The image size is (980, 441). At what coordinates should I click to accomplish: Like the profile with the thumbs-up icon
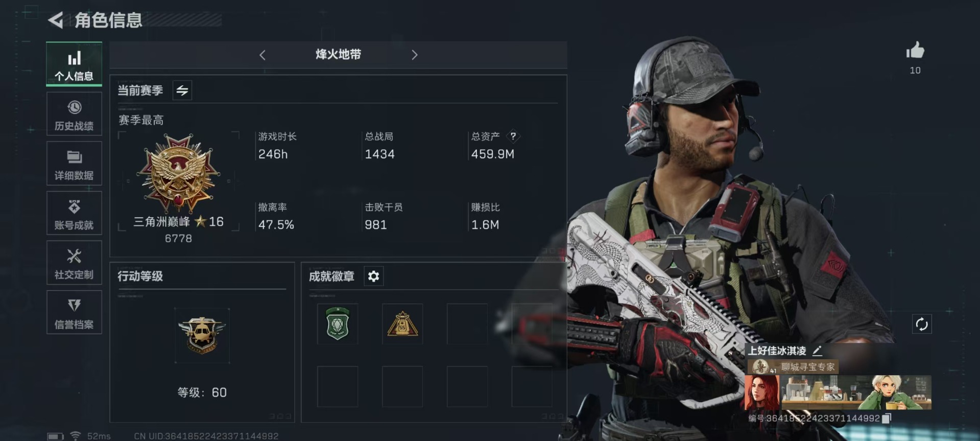(915, 51)
